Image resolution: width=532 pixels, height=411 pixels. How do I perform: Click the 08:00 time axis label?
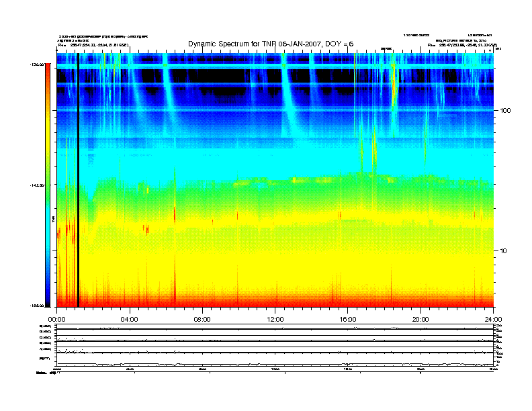pos(202,320)
